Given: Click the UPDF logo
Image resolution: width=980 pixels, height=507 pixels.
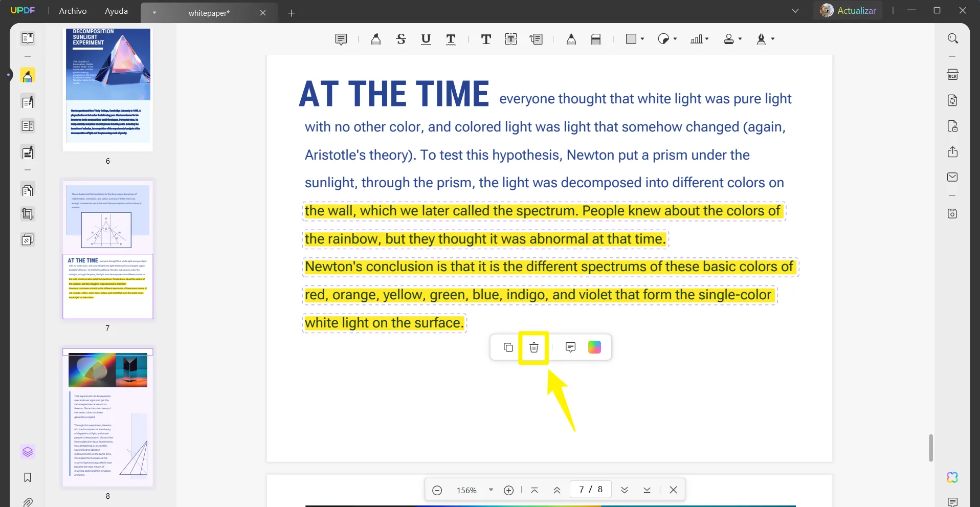Looking at the screenshot, I should tap(23, 10).
